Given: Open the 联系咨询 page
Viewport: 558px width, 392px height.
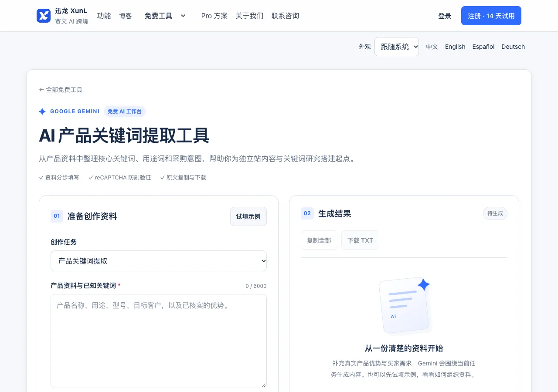Looking at the screenshot, I should tap(285, 16).
